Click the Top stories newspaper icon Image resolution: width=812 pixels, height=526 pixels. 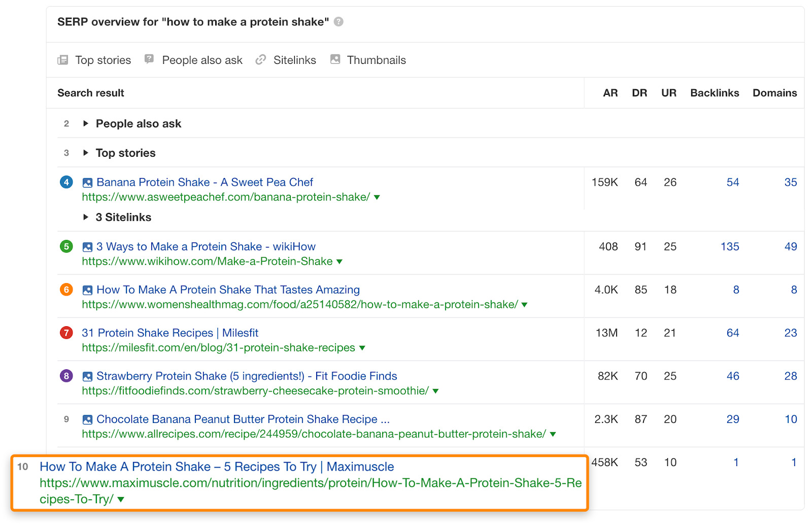click(x=62, y=60)
